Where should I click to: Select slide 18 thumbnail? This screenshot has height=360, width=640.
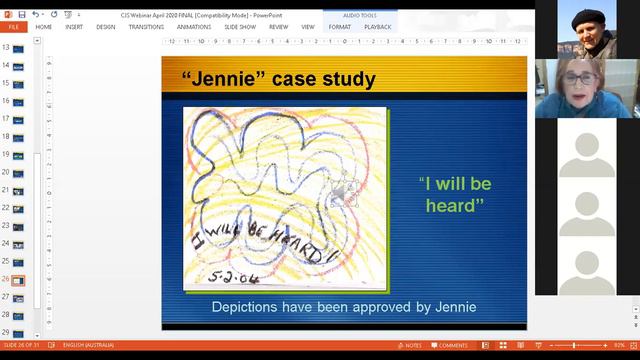[18, 138]
